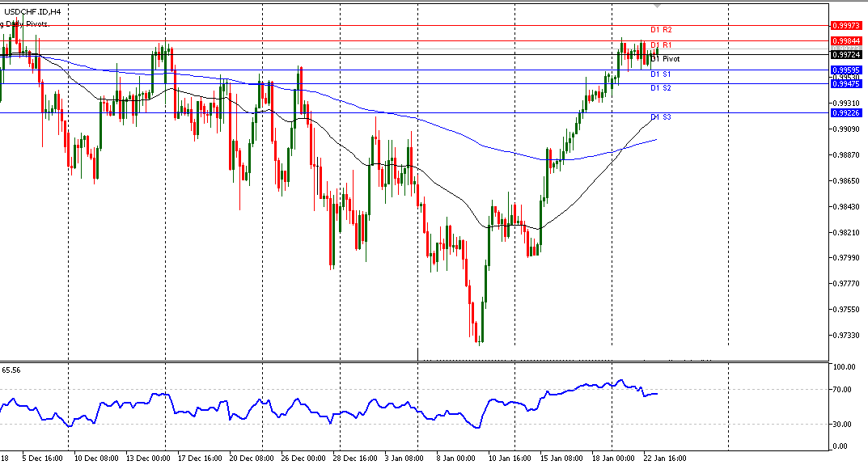Screen dimensions: 868x465
Task: Click the 28 Dec 16:00 time label
Action: point(355,459)
